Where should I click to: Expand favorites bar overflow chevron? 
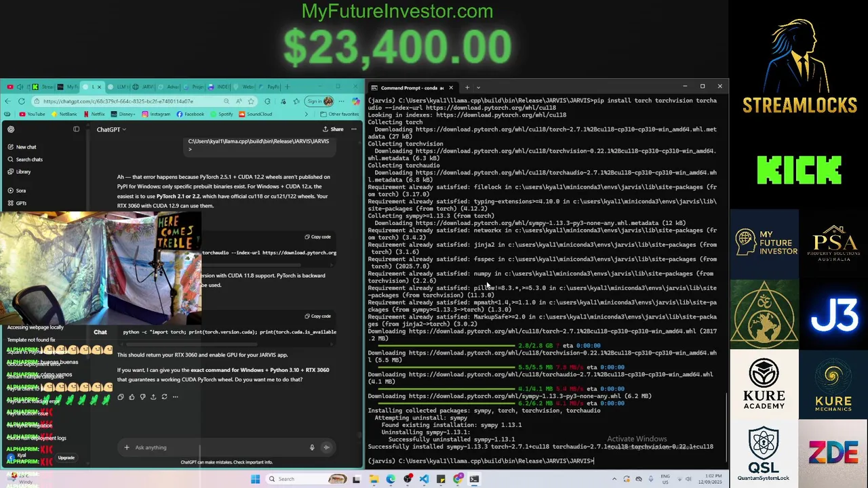307,114
